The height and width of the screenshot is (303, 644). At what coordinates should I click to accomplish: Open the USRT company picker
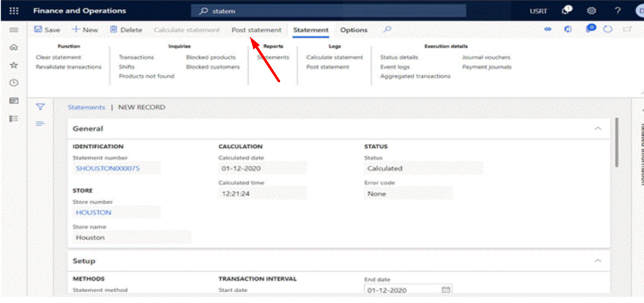(x=538, y=11)
